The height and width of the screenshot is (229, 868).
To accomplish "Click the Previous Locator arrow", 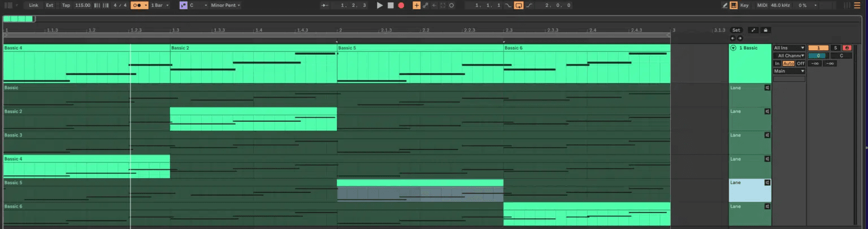I will click(733, 38).
